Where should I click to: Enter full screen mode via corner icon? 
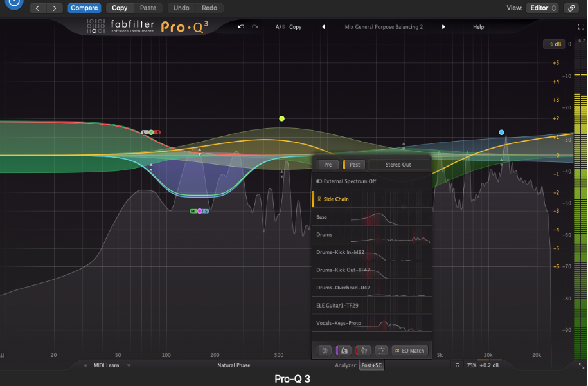(x=581, y=26)
